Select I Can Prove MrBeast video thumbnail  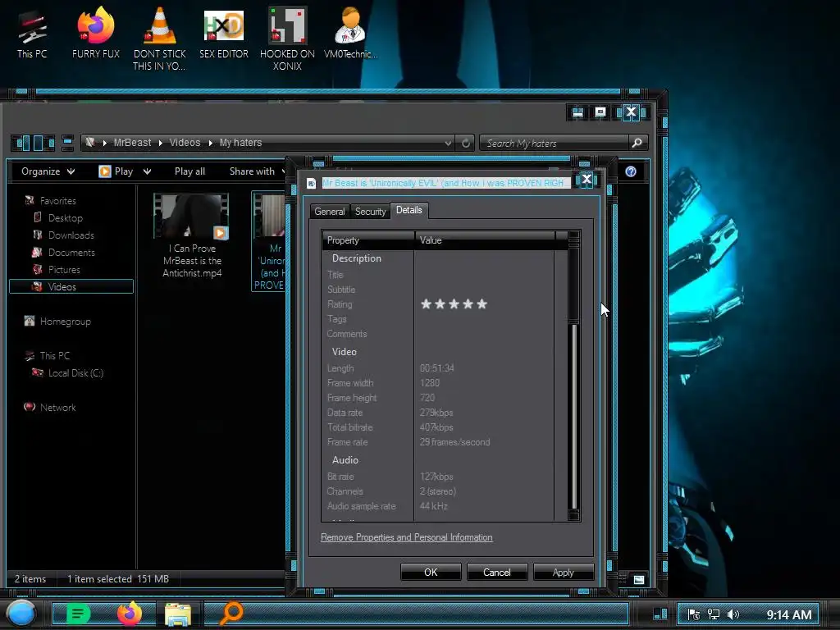191,217
